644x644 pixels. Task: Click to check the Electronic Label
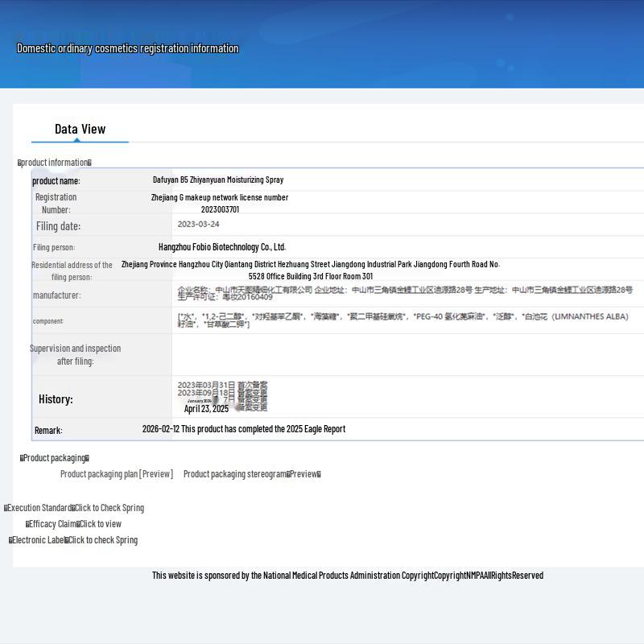pyautogui.click(x=103, y=540)
